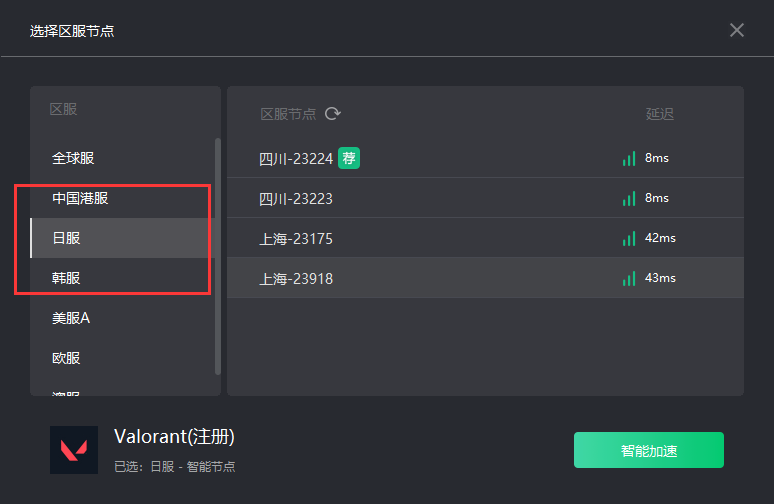Click signal bars icon for 四川-23224
The height and width of the screenshot is (504, 774).
coord(629,158)
